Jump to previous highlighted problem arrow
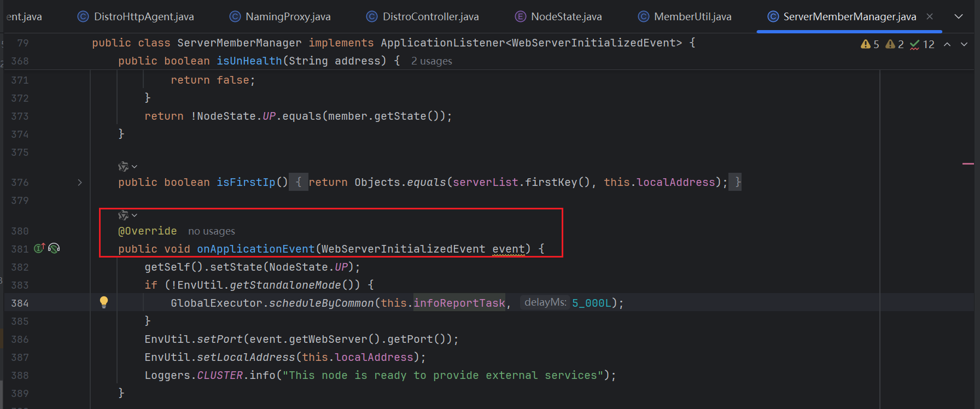This screenshot has height=409, width=980. click(x=947, y=44)
